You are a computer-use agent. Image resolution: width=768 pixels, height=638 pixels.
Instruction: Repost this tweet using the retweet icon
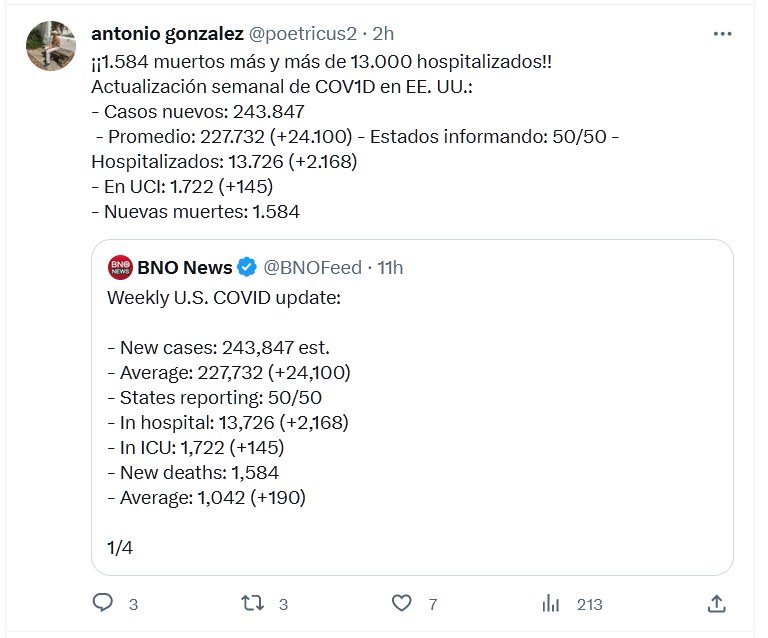254,603
